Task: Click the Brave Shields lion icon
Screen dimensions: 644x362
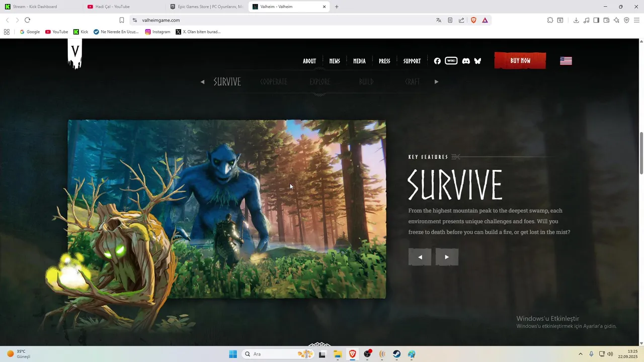Action: click(473, 20)
